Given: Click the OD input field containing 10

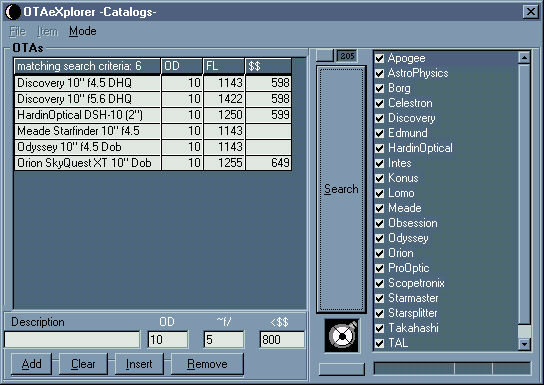Looking at the screenshot, I should tap(168, 340).
